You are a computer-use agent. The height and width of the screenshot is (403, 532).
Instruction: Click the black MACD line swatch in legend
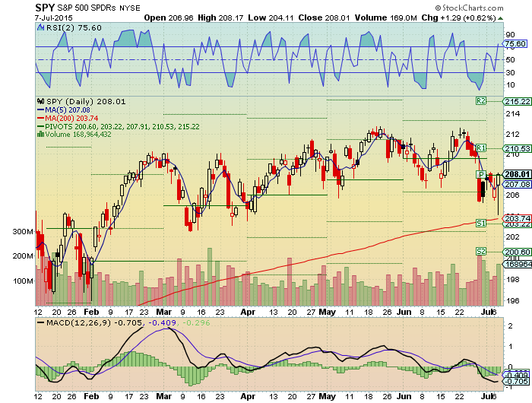click(x=41, y=323)
